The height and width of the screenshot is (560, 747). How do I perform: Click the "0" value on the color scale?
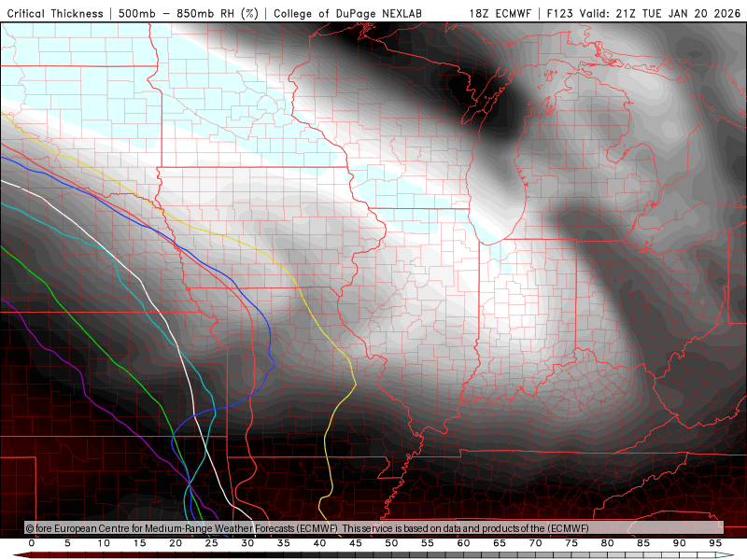(32, 543)
